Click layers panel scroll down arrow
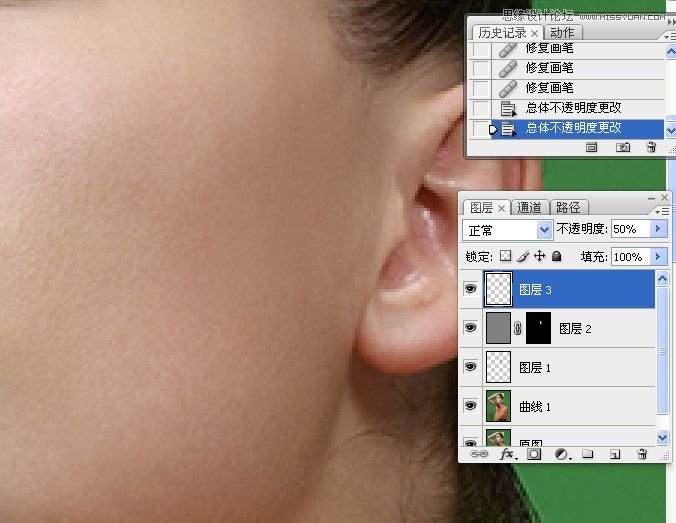 point(663,438)
